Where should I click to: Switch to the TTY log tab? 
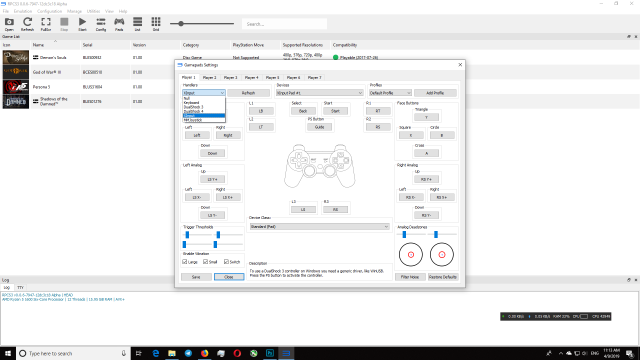[x=20, y=287]
